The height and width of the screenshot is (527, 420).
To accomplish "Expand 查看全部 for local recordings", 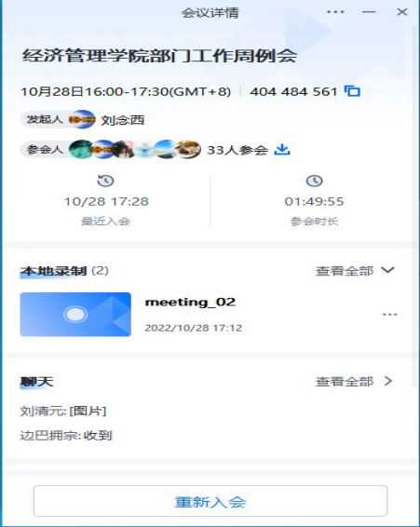I will point(355,271).
